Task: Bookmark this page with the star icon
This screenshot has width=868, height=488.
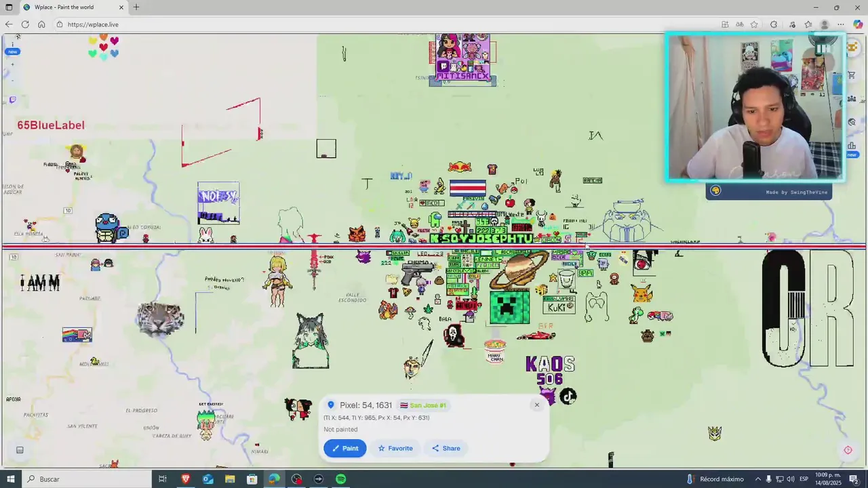Action: click(x=753, y=24)
